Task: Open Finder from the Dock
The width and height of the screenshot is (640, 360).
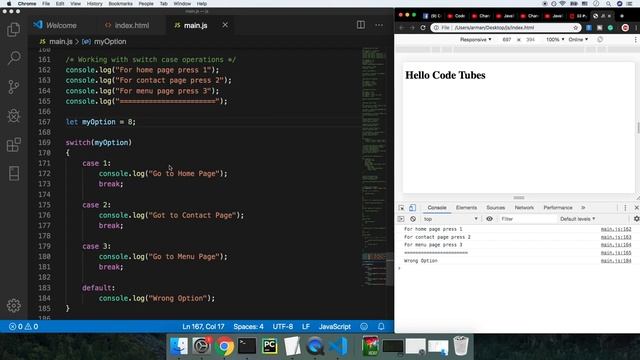Action: (x=179, y=346)
